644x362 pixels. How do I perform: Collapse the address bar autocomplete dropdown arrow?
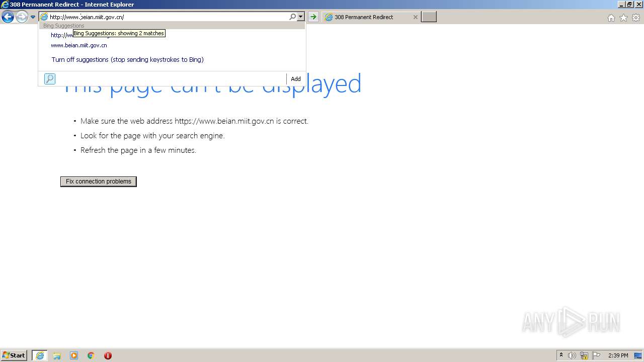point(301,17)
